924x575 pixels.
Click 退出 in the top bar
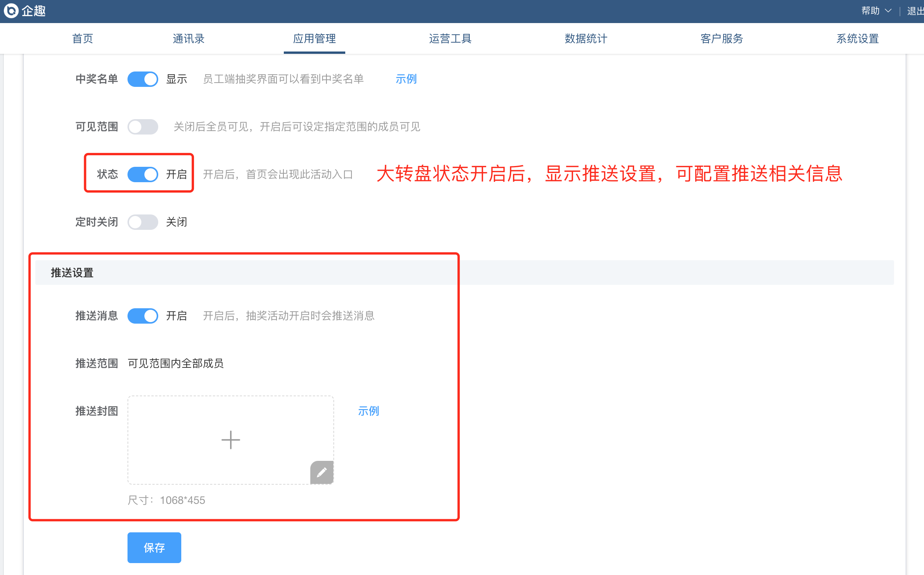(915, 11)
